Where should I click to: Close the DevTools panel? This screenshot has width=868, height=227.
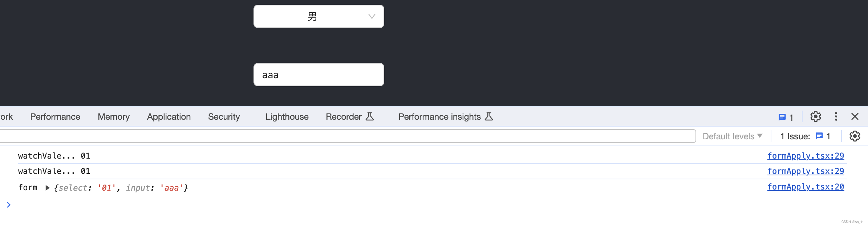855,116
